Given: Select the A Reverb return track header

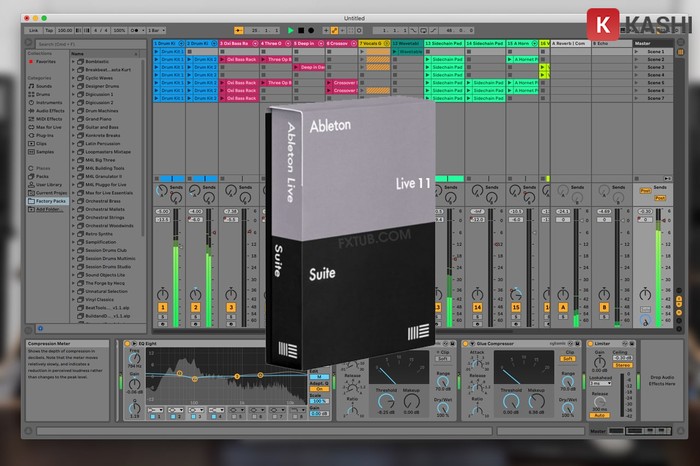Looking at the screenshot, I should (571, 43).
